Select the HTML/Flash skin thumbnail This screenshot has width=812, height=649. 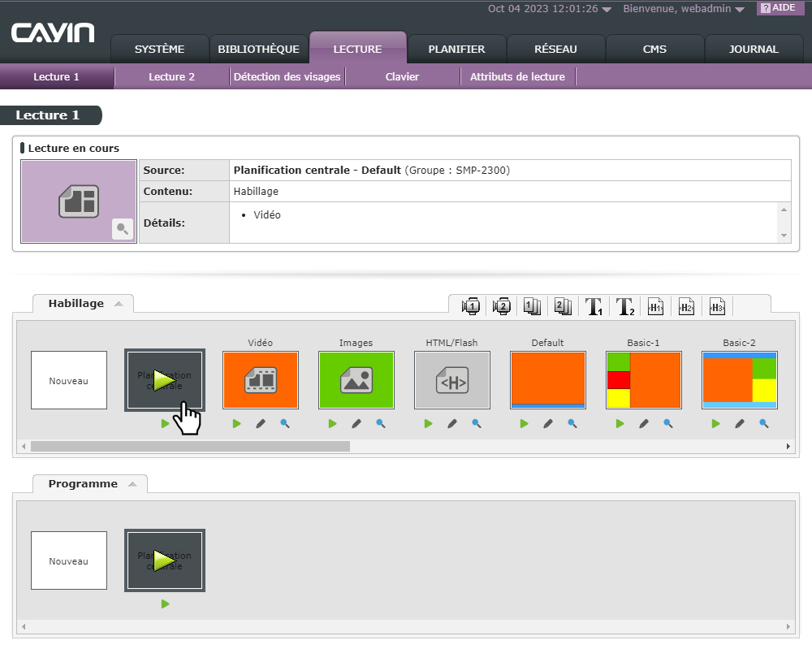point(452,380)
